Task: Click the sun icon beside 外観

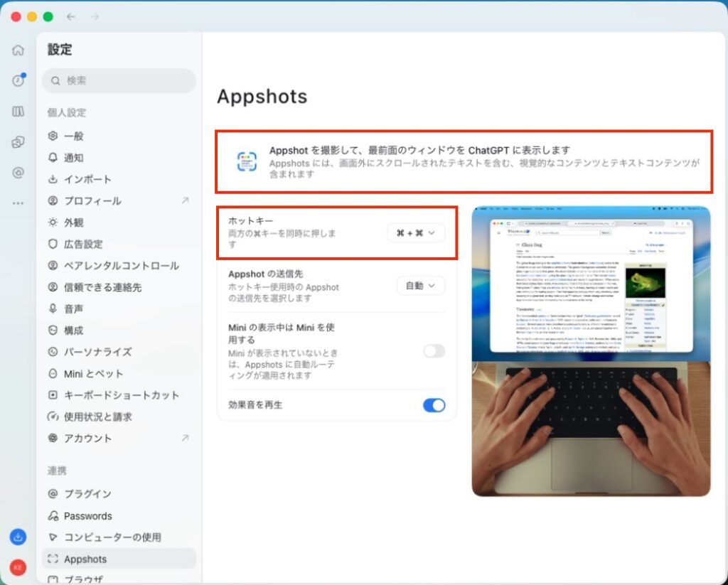Action: tap(53, 222)
